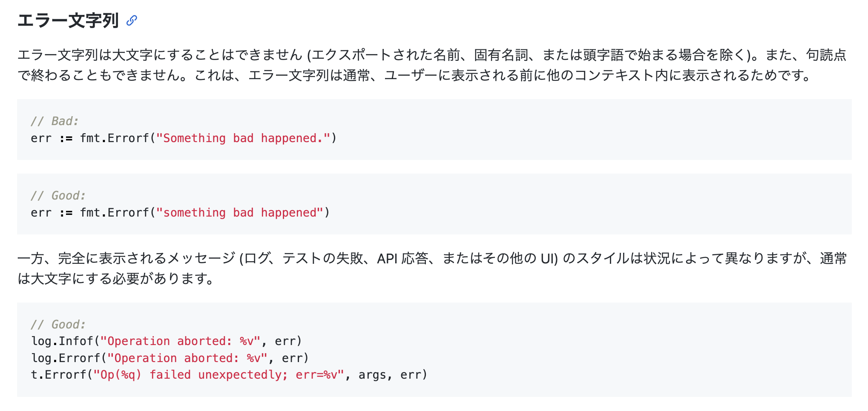Click fmt.Errorf in the Bad example
Image resolution: width=868 pixels, height=411 pixels.
(115, 138)
